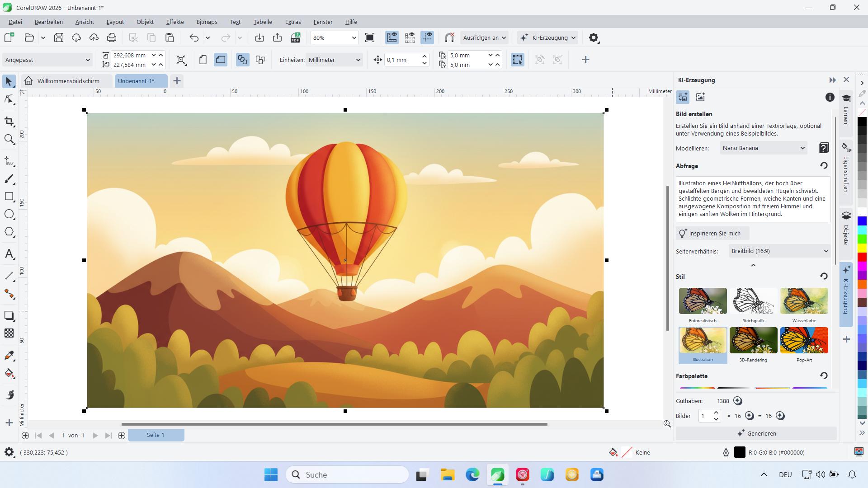Open the Ausrichten an dropdown
This screenshot has height=488, width=868.
484,38
